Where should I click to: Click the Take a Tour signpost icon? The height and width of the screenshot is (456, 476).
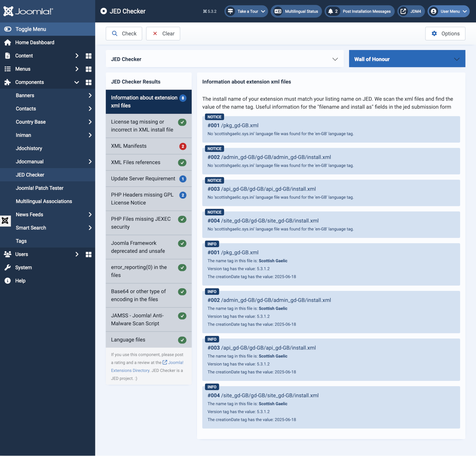(x=230, y=11)
